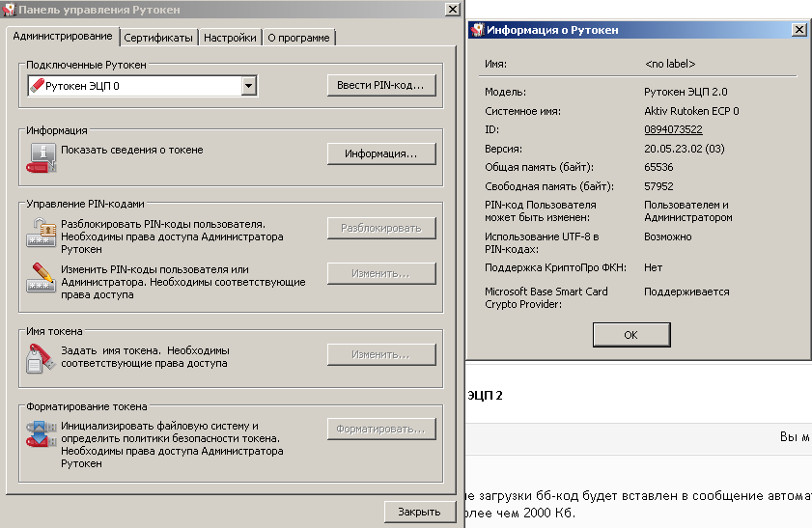Click the token ID link 0894073522
This screenshot has height=528, width=812.
point(673,129)
